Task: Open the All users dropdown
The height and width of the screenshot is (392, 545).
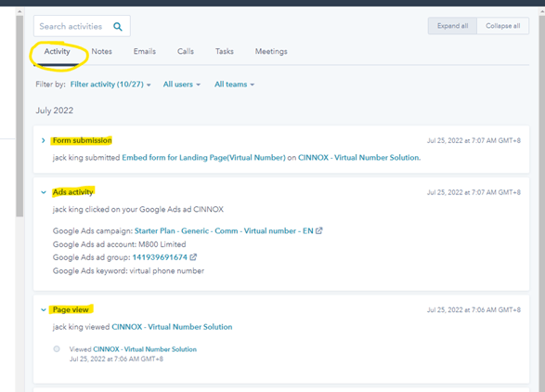Action: point(182,85)
